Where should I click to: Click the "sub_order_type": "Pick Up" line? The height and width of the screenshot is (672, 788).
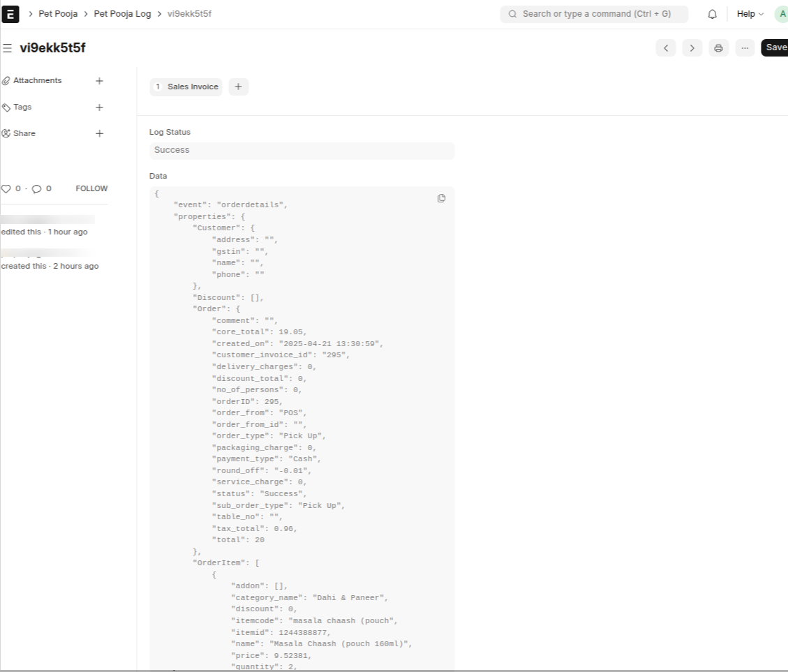(x=278, y=506)
